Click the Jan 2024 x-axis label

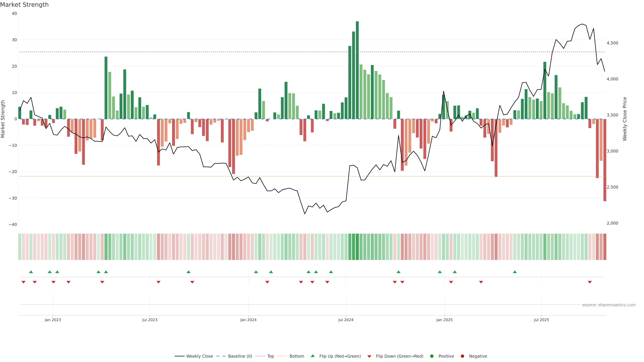pyautogui.click(x=248, y=320)
